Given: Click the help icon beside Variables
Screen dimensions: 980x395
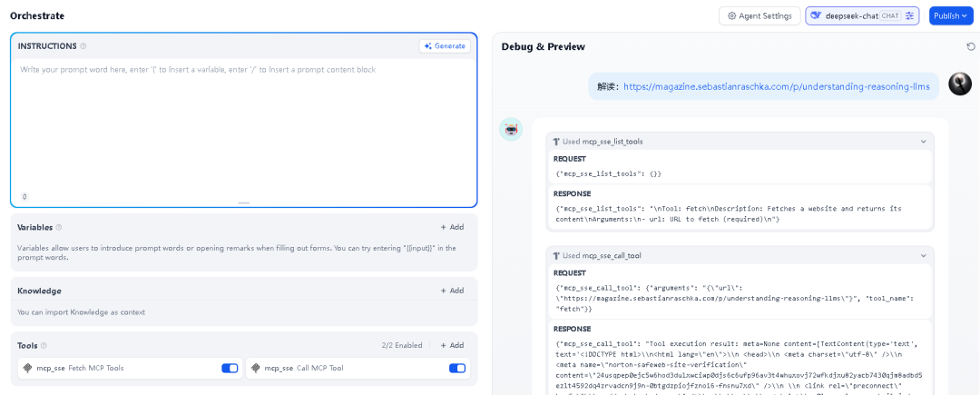Looking at the screenshot, I should [x=59, y=228].
